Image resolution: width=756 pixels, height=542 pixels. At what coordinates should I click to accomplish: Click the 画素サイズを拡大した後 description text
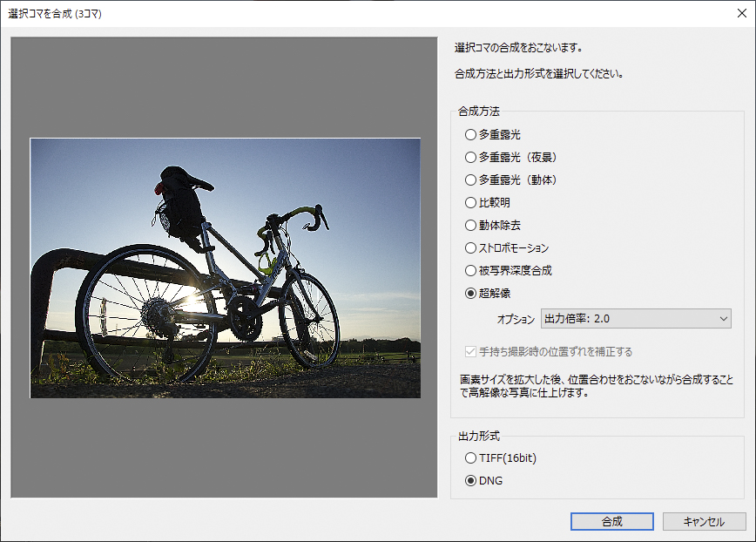tap(597, 386)
